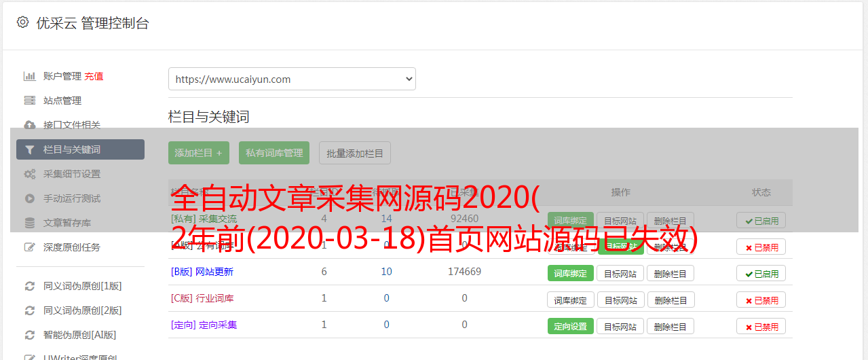Screen dimensions: 868x360
Task: Click the cloud upload icon for 接口文件相关
Action: tap(30, 125)
